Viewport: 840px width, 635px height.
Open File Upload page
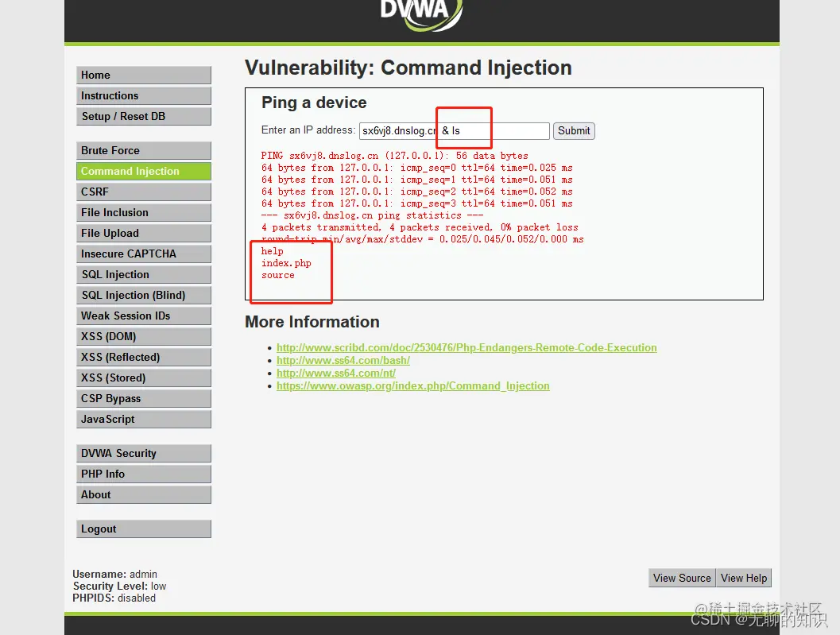pyautogui.click(x=144, y=233)
